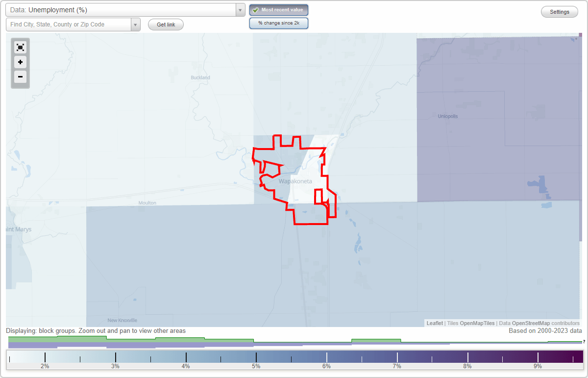The height and width of the screenshot is (378, 588).
Task: Click the 5% mark on color legend
Action: (x=256, y=366)
